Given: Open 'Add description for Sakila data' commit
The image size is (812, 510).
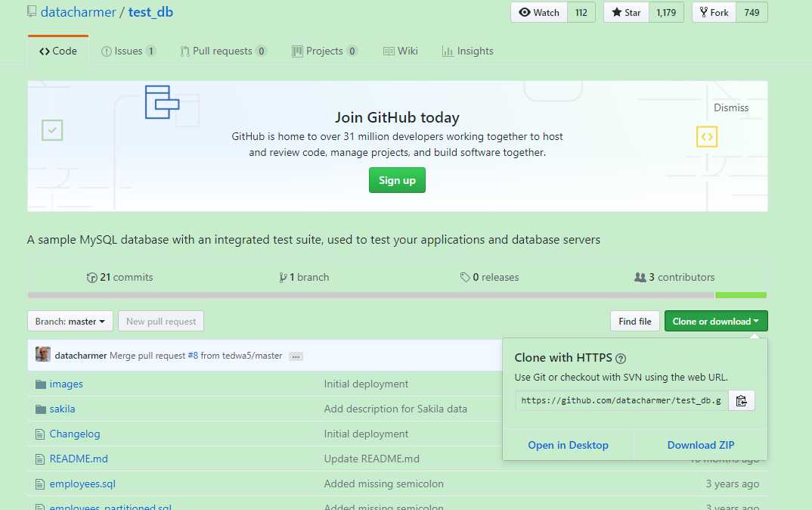Looking at the screenshot, I should 395,409.
